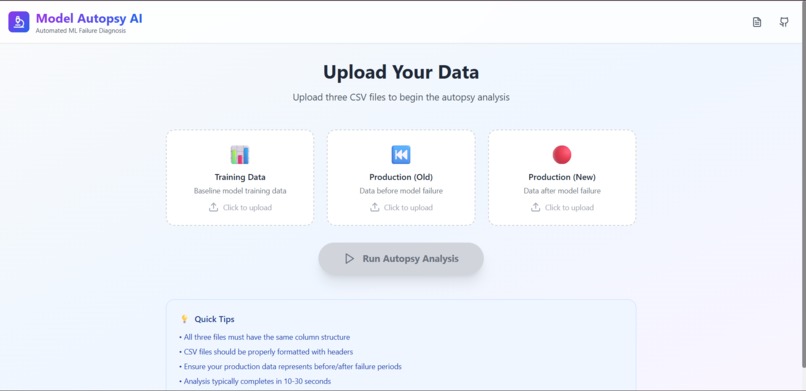Click the red circle icon for Production (New)
806x391 pixels.
pos(562,155)
